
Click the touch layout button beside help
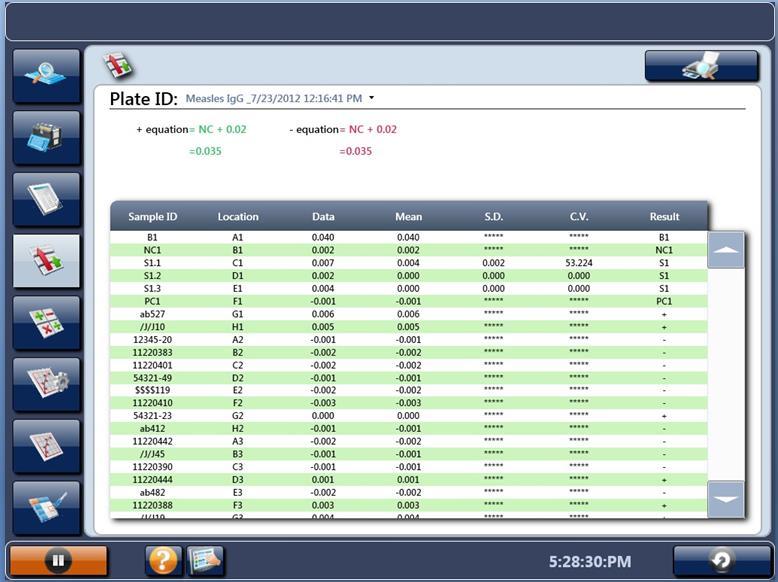click(x=205, y=561)
